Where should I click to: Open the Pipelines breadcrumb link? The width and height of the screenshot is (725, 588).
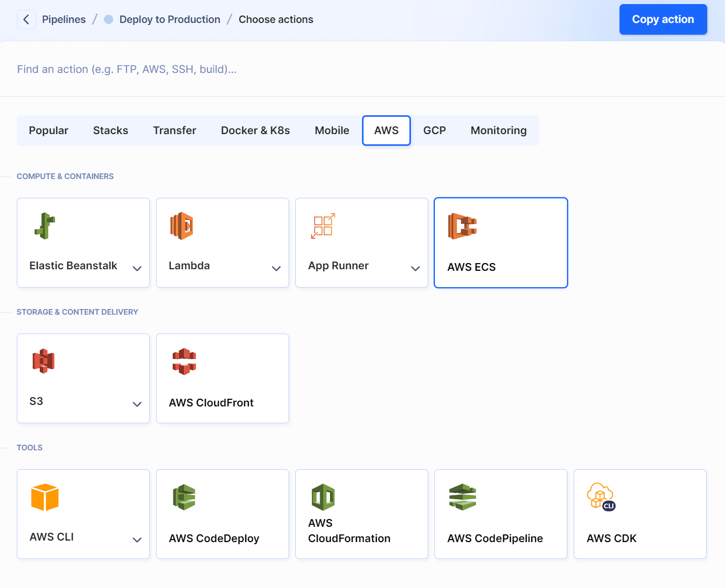tap(64, 19)
